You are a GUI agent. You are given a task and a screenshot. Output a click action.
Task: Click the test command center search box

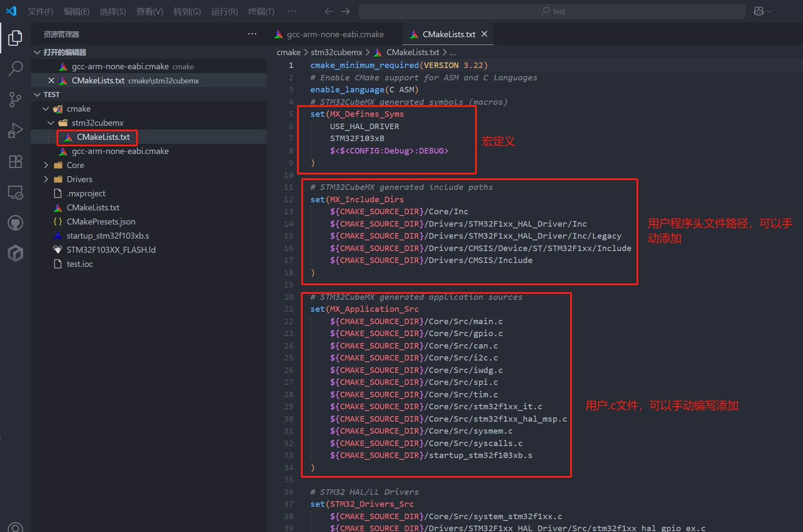pos(552,12)
